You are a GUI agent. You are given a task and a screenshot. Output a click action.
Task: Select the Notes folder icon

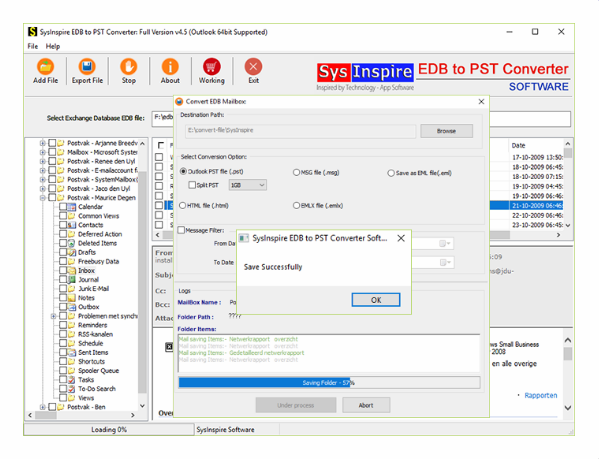[71, 298]
